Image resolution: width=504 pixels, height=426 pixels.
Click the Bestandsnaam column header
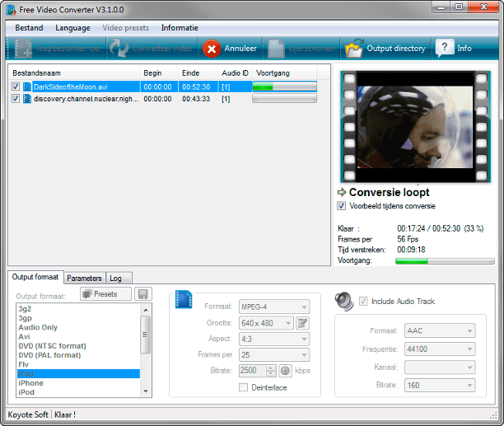(75, 73)
